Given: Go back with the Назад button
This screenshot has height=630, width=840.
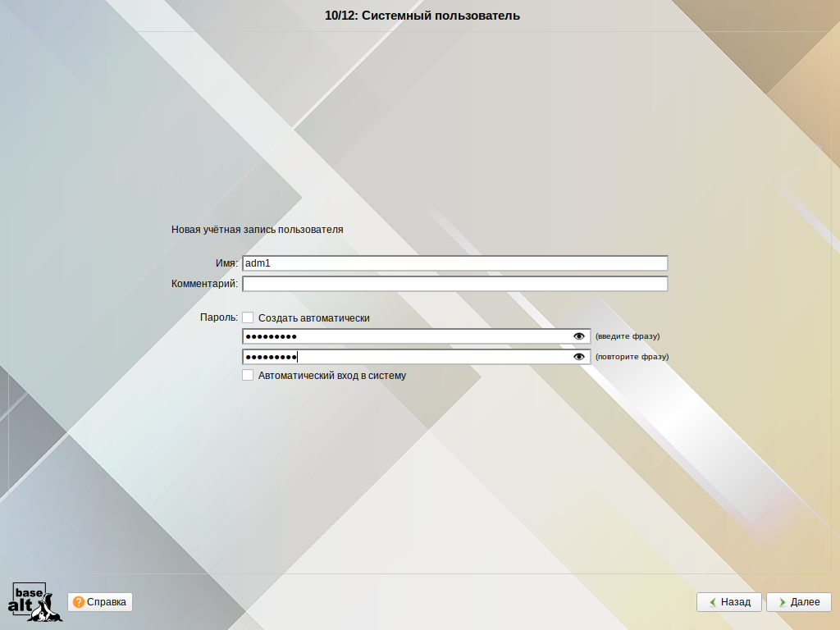Looking at the screenshot, I should 729,602.
